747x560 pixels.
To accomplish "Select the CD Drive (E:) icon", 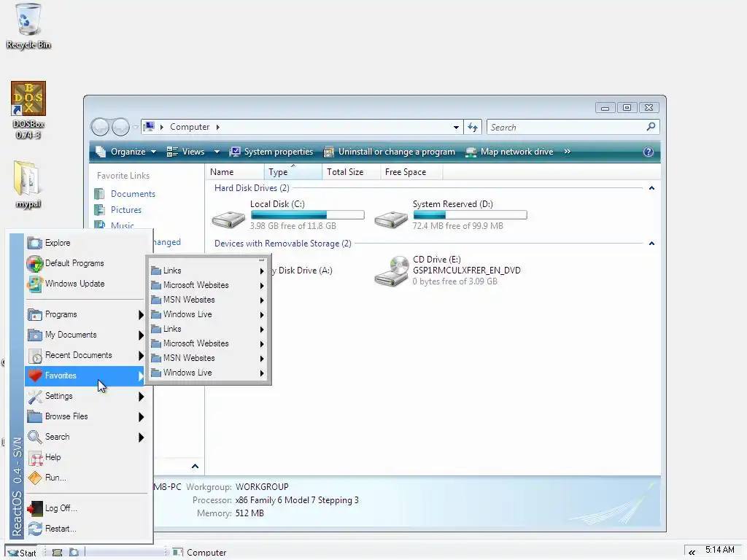I will pos(392,271).
